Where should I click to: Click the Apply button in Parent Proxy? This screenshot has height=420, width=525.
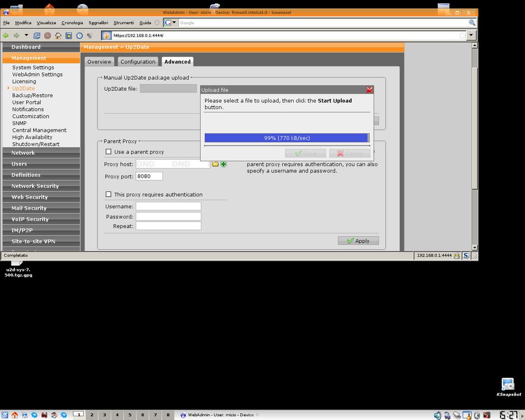[358, 241]
